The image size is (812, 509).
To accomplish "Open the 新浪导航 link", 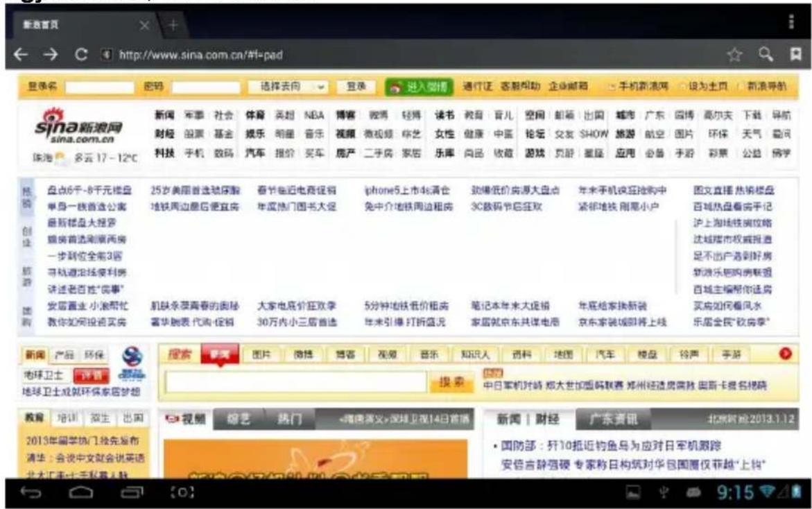I will point(766,86).
